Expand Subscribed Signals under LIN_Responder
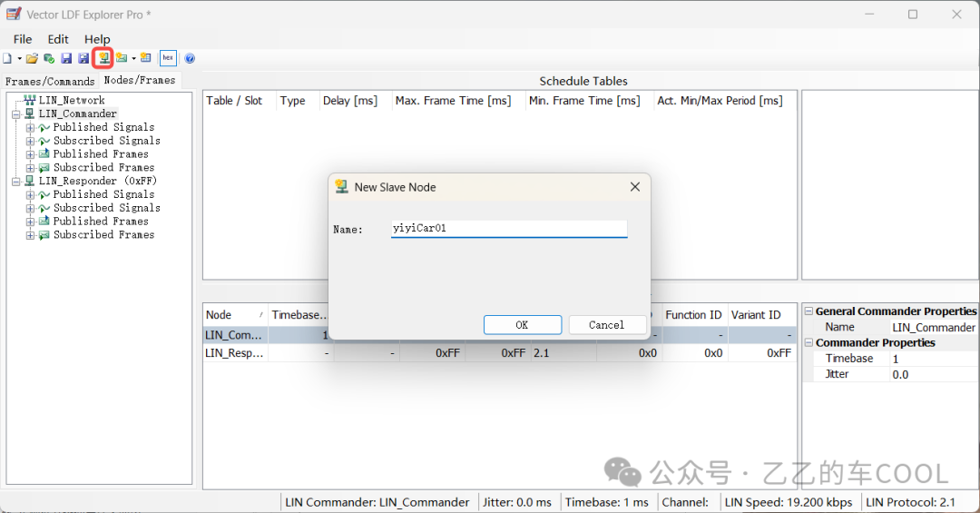This screenshot has height=513, width=980. (30, 208)
